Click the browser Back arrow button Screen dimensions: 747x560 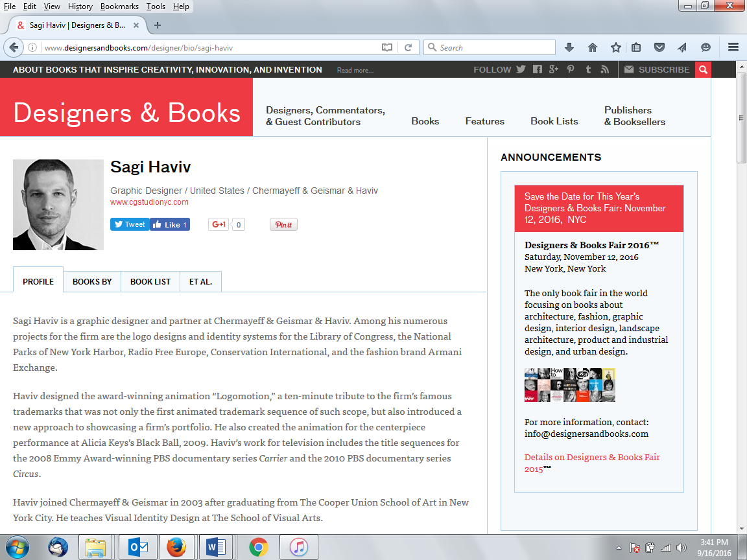(x=14, y=47)
